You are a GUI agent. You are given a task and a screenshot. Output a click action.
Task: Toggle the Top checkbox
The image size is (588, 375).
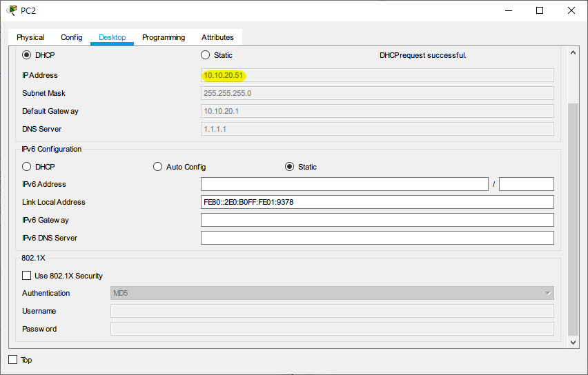13,360
